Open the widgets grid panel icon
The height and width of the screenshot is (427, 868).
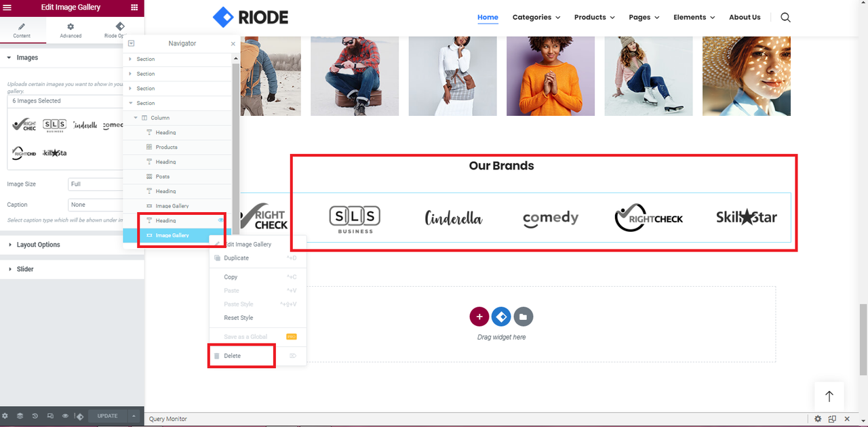(x=134, y=7)
